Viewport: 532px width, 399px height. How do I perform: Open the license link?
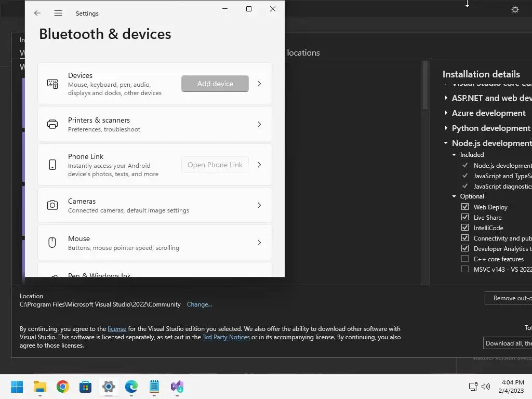click(x=117, y=329)
